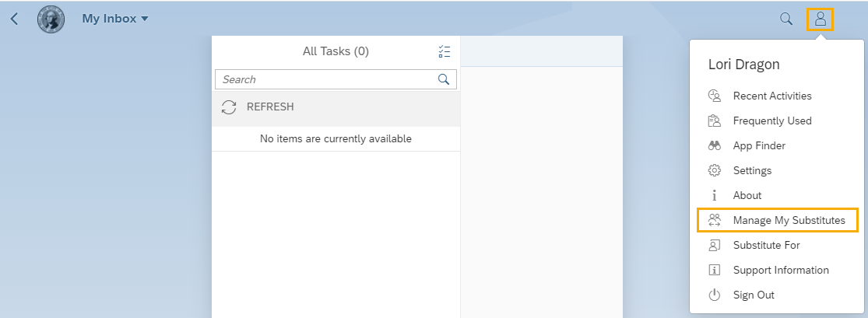Click the Sign Out power icon
This screenshot has height=318, width=868.
coord(714,295)
